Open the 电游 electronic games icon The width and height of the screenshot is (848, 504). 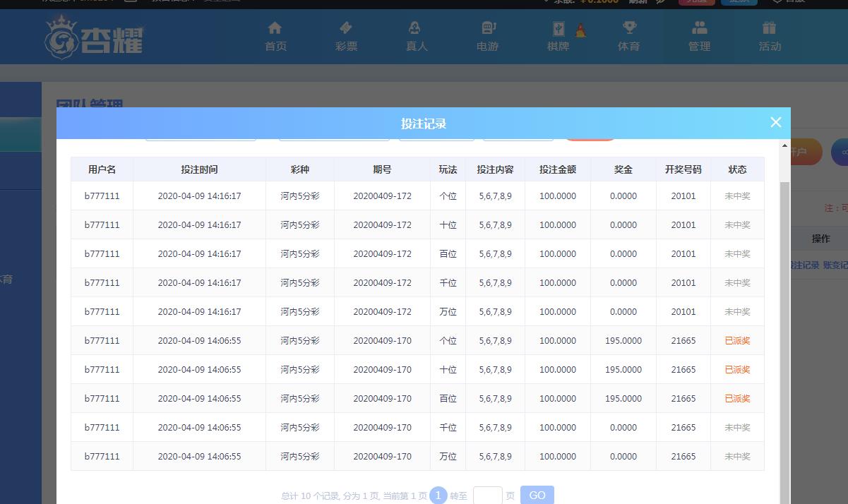488,28
